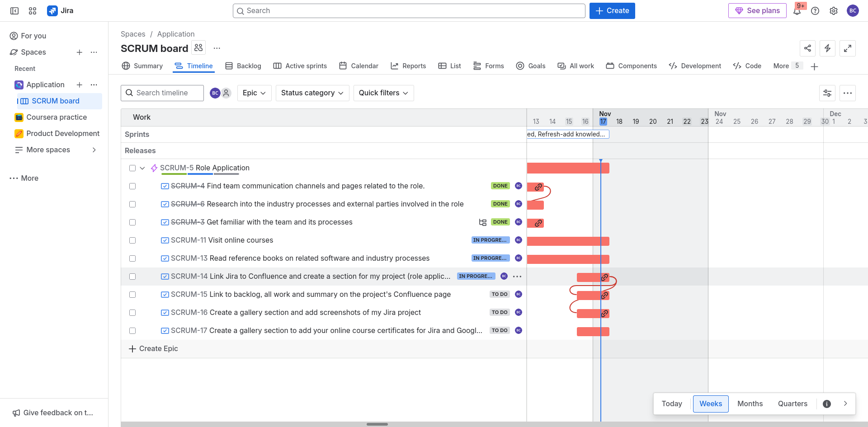Collapse the SCRUM-5 epic chevron

click(x=142, y=168)
